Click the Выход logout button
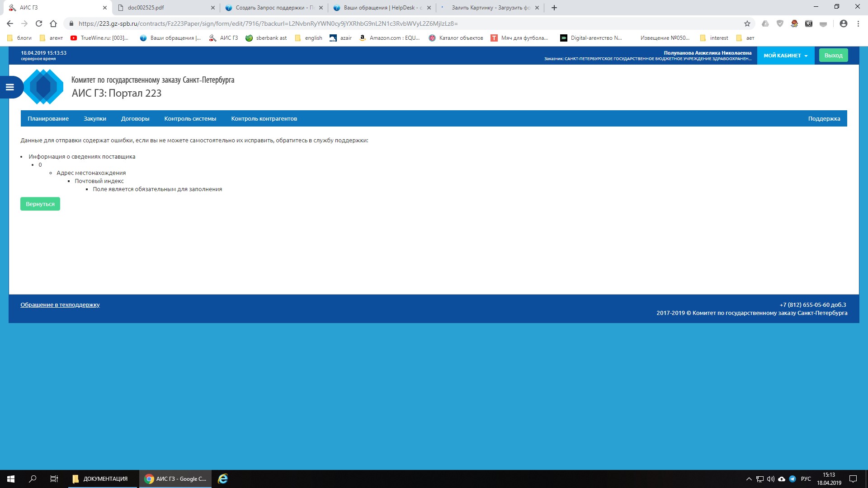 833,56
